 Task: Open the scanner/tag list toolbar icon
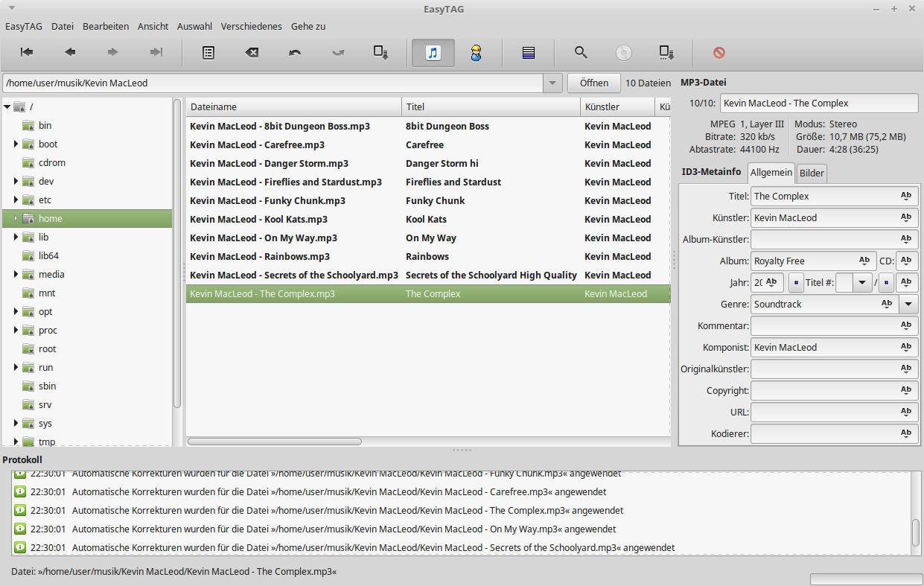208,52
